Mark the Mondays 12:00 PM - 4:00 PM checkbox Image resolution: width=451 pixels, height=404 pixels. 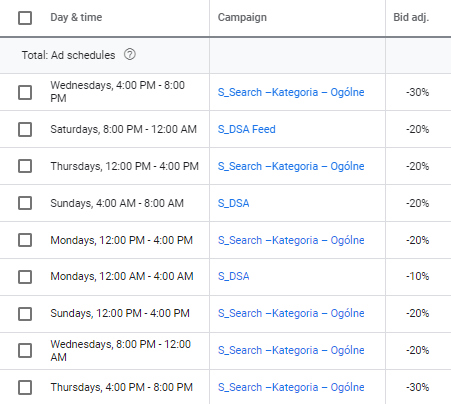(25, 240)
